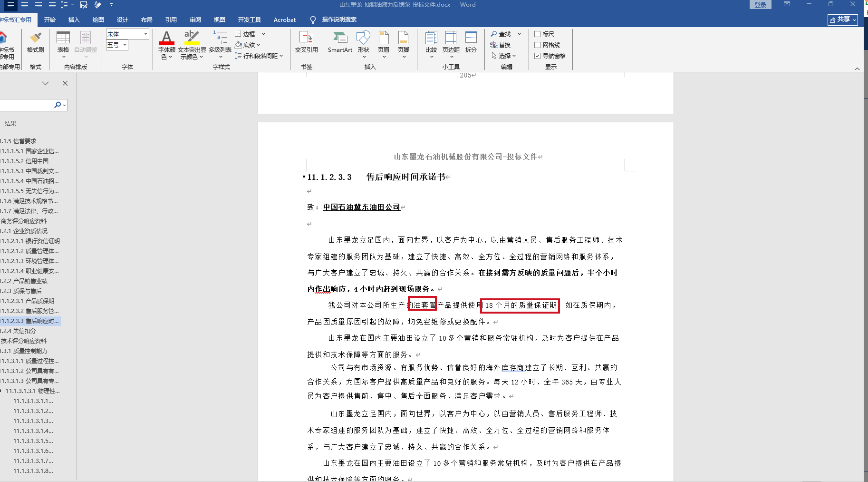868x482 pixels.
Task: Open the 绘图 Draw tab
Action: 98,20
